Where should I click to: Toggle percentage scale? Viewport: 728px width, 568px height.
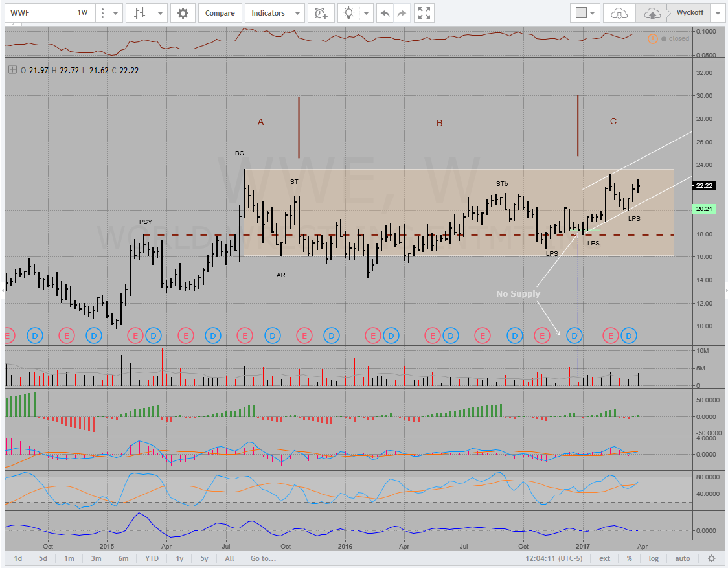pyautogui.click(x=629, y=558)
